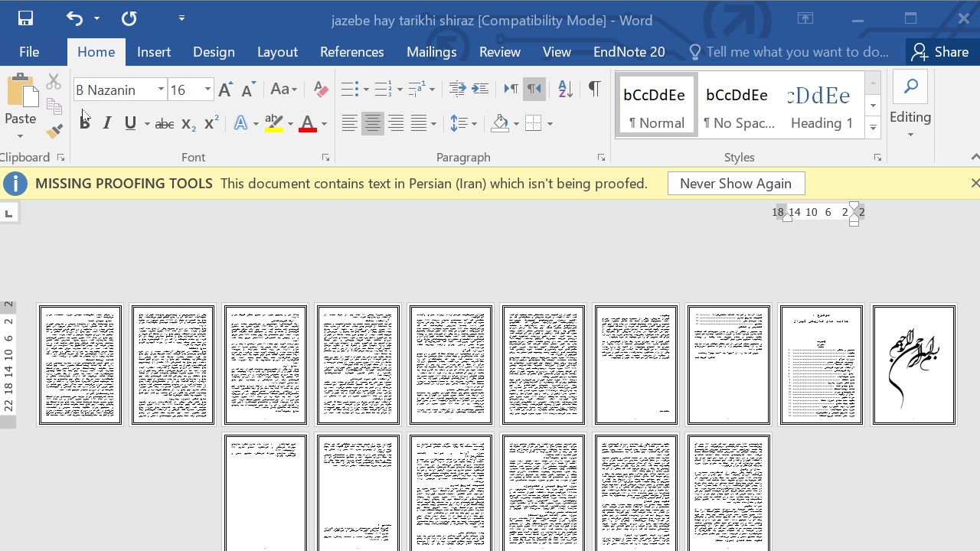This screenshot has width=980, height=551.
Task: Cut selection with the scissors icon
Action: pyautogui.click(x=54, y=81)
